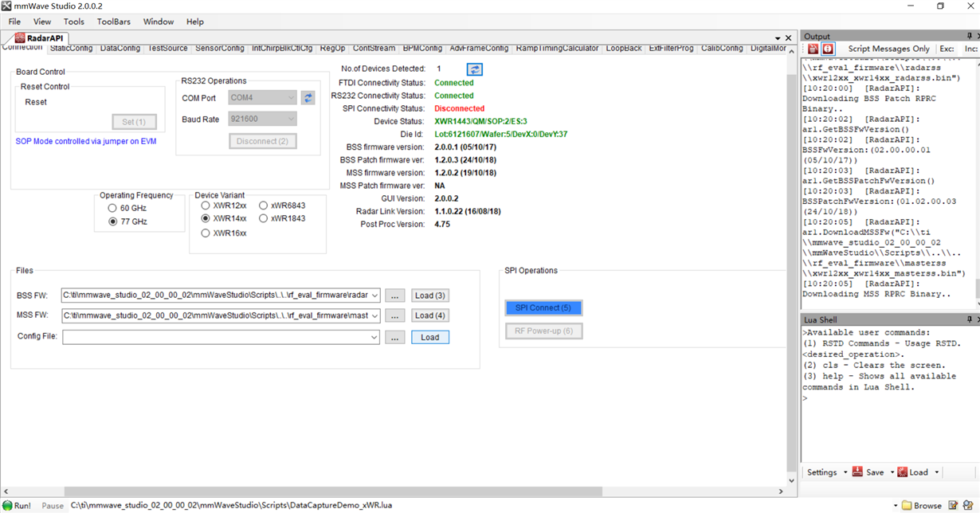Expand the MSS FW path dropdown
This screenshot has width=980, height=513.
[374, 315]
